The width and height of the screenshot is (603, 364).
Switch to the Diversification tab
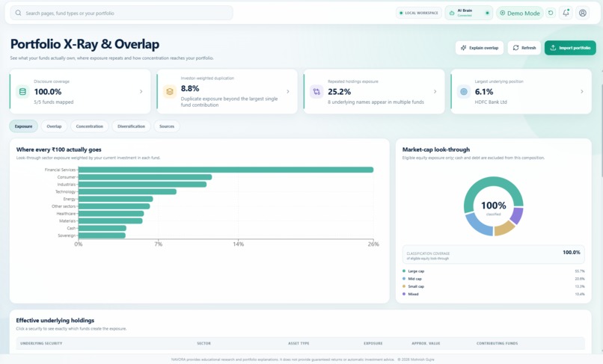click(131, 126)
